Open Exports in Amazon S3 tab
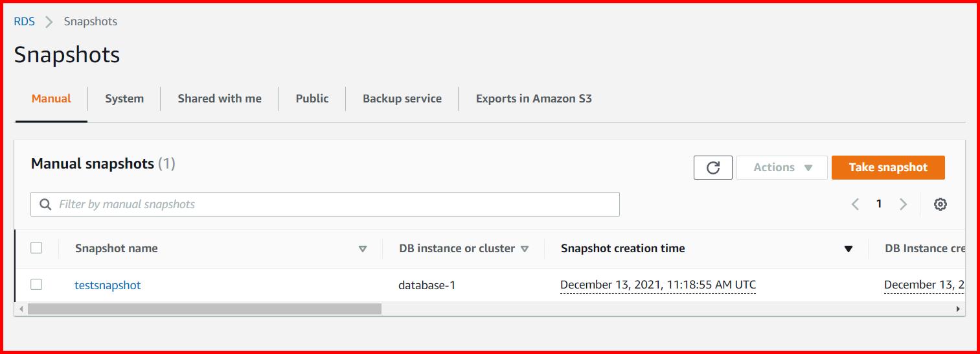Viewport: 980px width, 354px height. [534, 99]
